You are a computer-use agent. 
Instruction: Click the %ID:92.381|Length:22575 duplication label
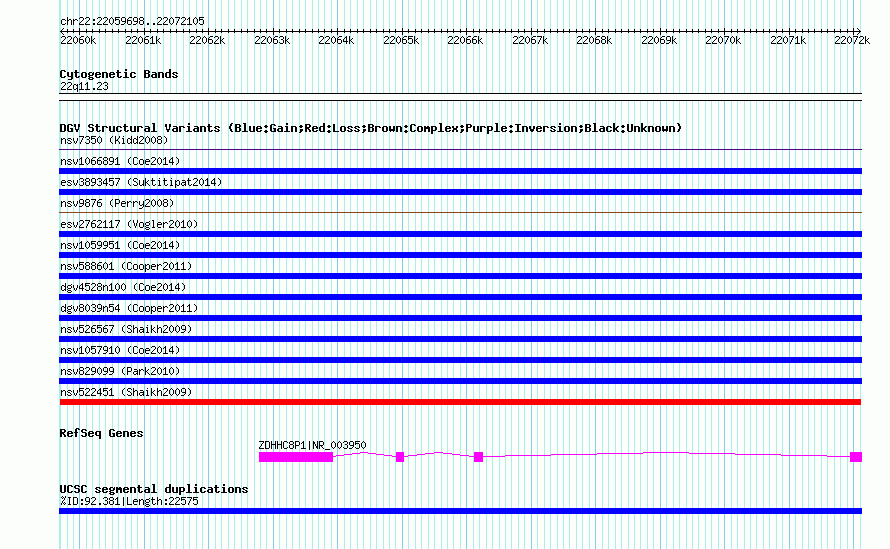pyautogui.click(x=129, y=501)
